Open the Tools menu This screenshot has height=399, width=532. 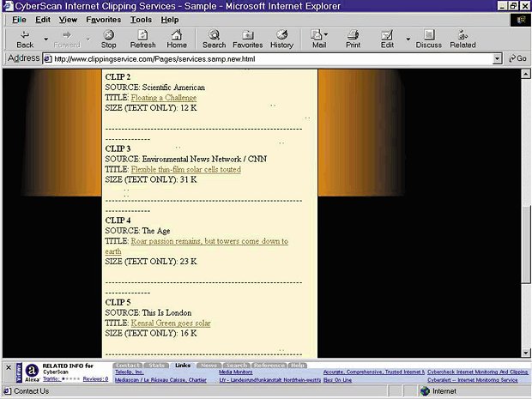point(141,20)
